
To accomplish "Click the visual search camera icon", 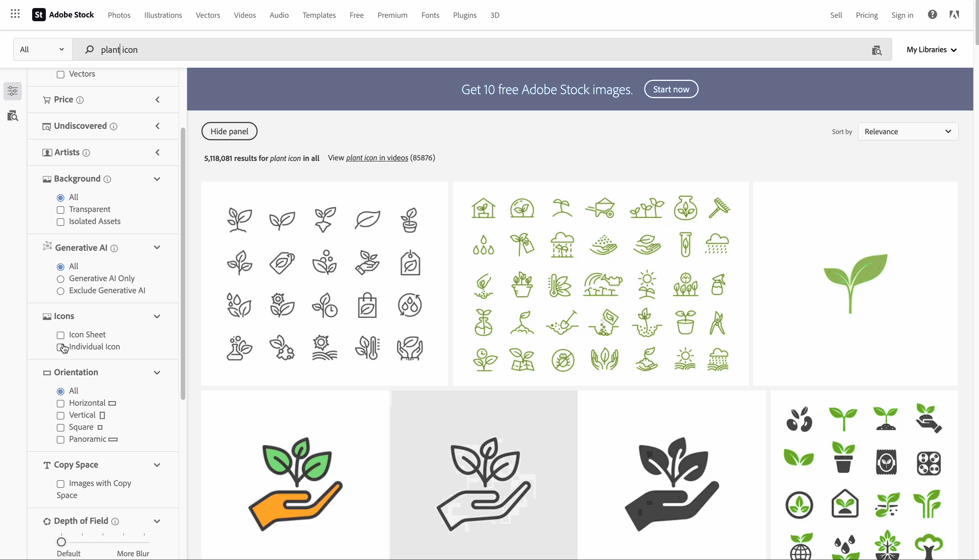I will (877, 49).
